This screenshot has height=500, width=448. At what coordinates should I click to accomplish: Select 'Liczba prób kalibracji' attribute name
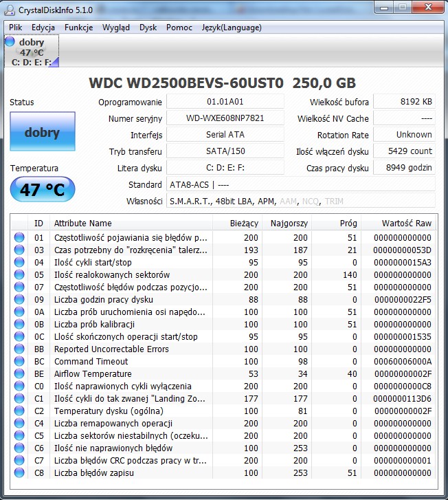point(94,325)
